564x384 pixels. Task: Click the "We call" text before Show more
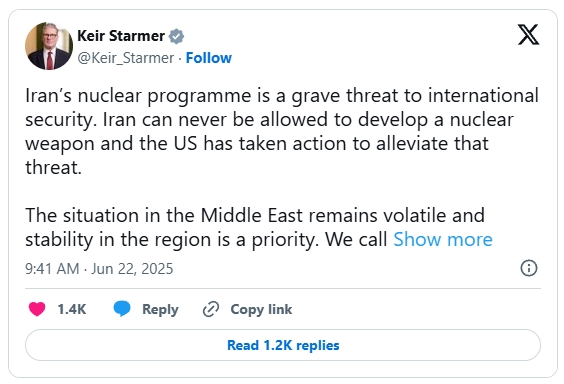(x=356, y=239)
